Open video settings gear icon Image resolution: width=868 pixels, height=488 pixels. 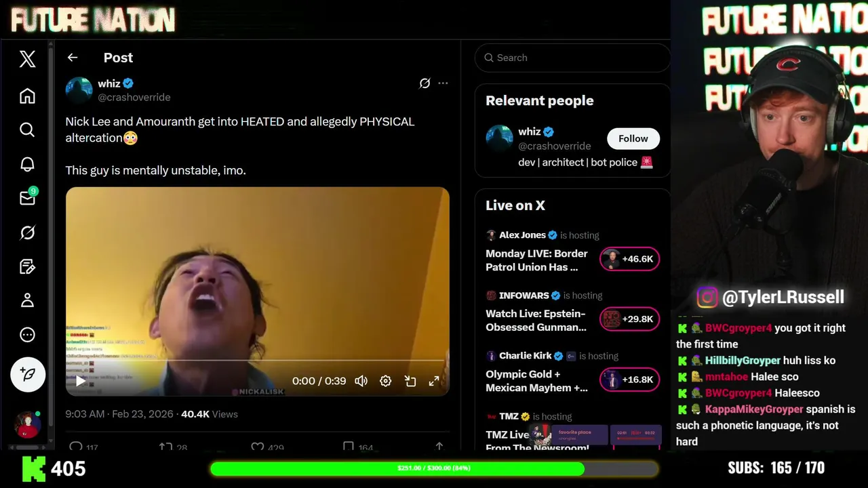click(385, 381)
